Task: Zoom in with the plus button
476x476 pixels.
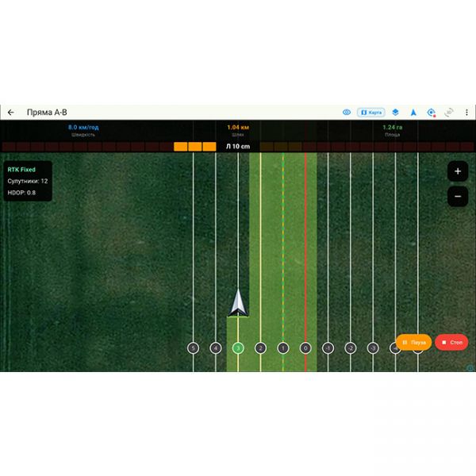Action: [458, 171]
